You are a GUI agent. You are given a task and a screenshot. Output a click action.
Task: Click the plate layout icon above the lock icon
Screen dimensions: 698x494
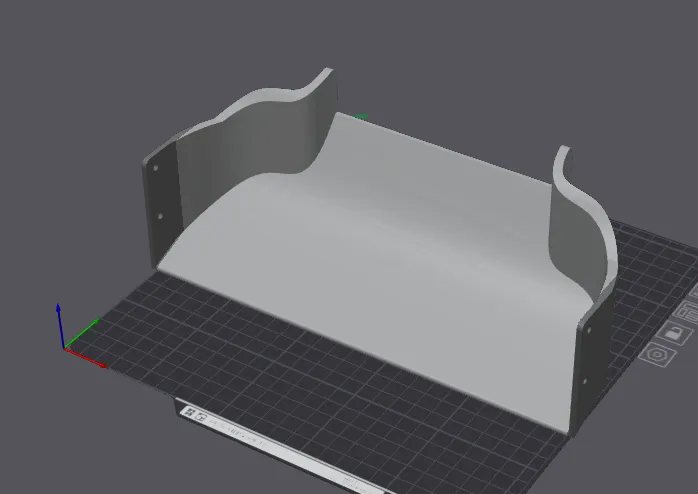[x=686, y=312]
